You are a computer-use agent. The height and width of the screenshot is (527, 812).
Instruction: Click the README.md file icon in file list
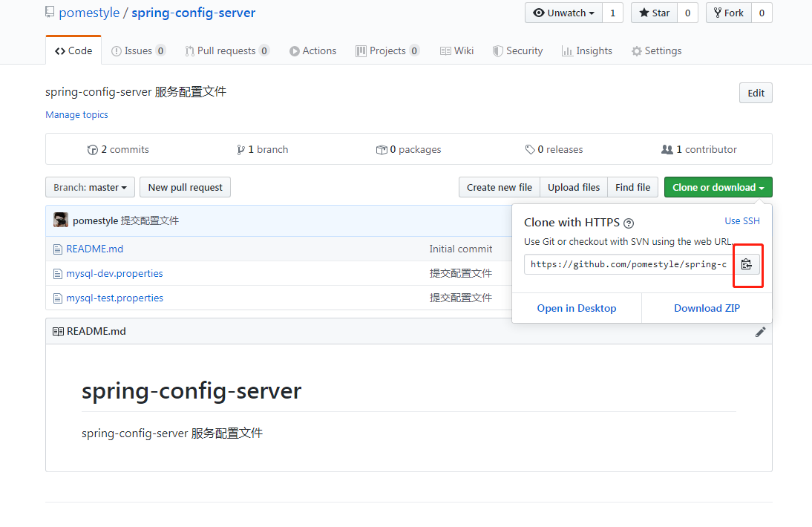(58, 249)
